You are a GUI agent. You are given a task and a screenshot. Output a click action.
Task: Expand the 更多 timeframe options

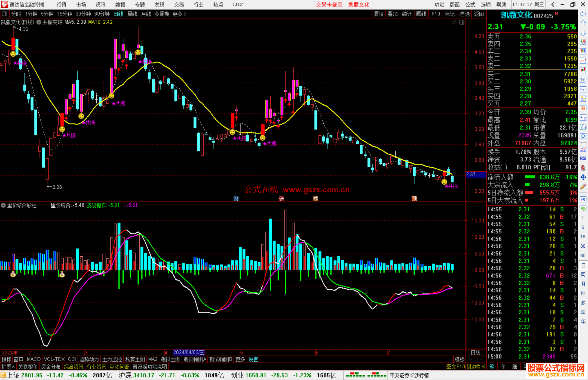(179, 14)
